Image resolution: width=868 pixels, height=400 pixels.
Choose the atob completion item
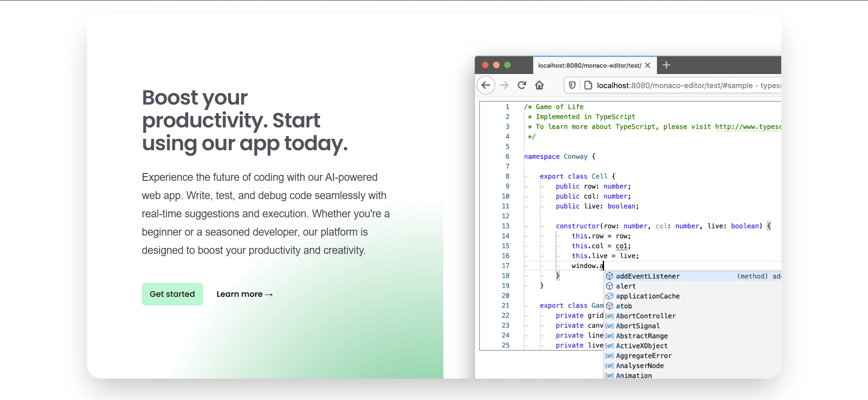tap(624, 306)
